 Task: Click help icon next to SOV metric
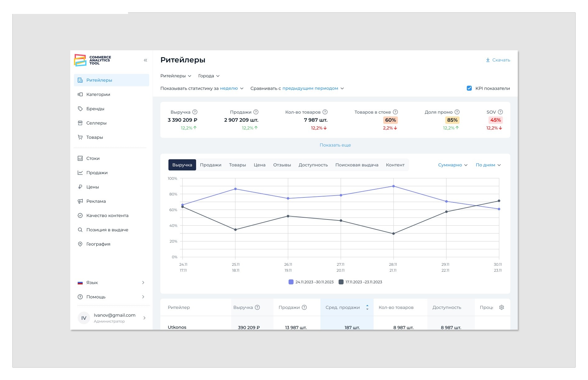500,112
